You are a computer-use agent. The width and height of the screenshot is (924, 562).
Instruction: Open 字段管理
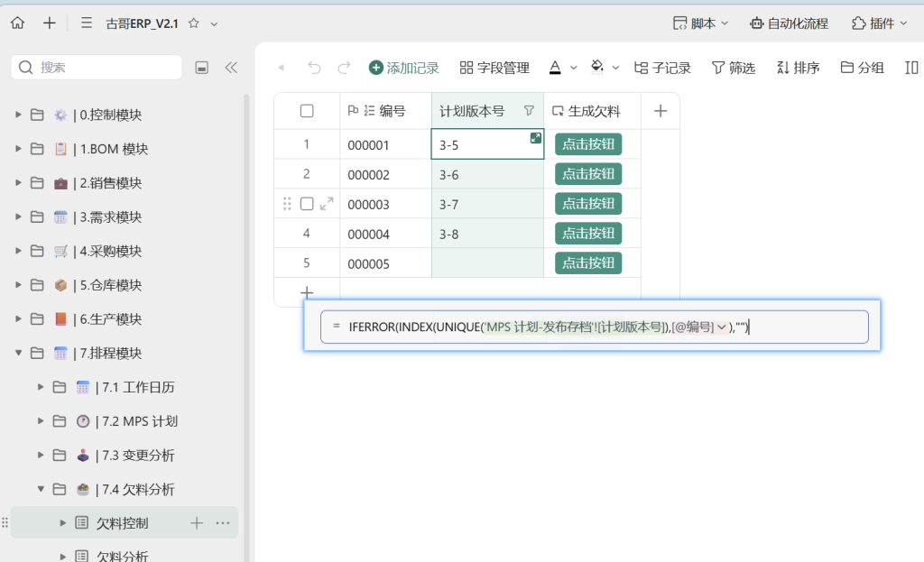tap(494, 68)
